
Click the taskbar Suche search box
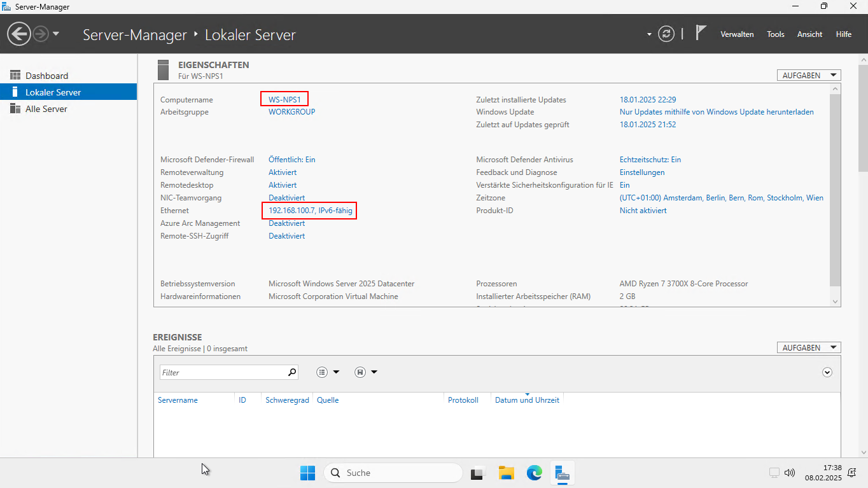coord(393,473)
